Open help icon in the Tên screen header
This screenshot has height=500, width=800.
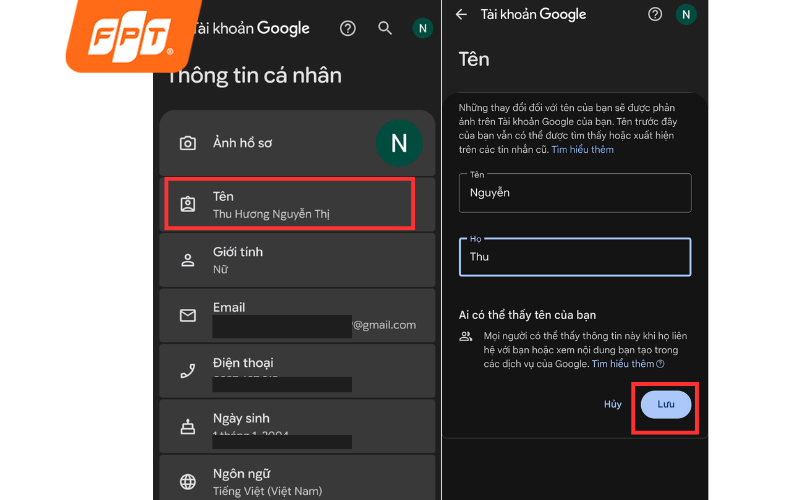tap(655, 14)
